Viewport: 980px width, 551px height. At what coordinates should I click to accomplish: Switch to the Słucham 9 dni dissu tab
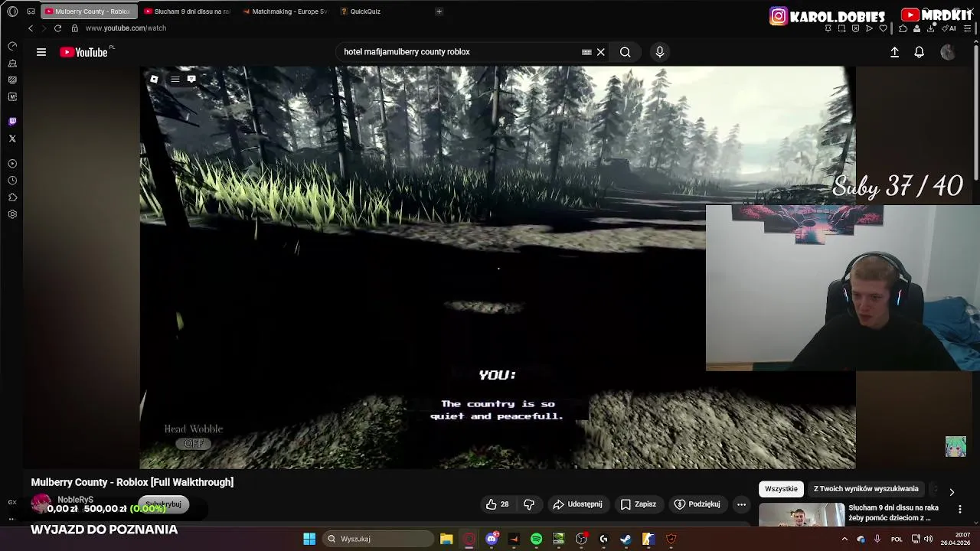tap(188, 11)
